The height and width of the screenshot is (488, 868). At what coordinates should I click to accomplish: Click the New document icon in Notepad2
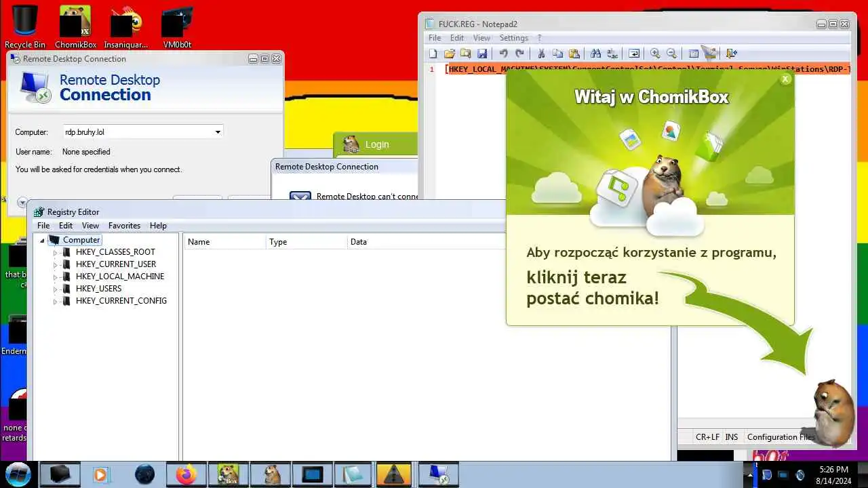(433, 54)
